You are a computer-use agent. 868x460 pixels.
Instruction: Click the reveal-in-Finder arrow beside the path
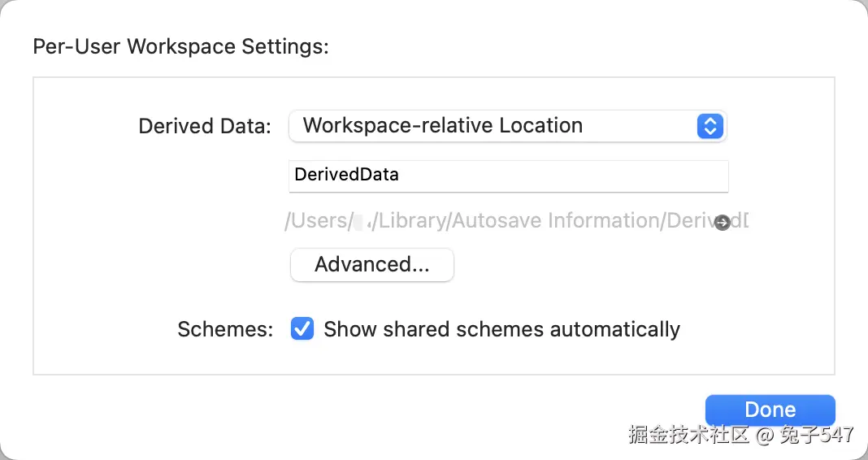[x=722, y=223]
